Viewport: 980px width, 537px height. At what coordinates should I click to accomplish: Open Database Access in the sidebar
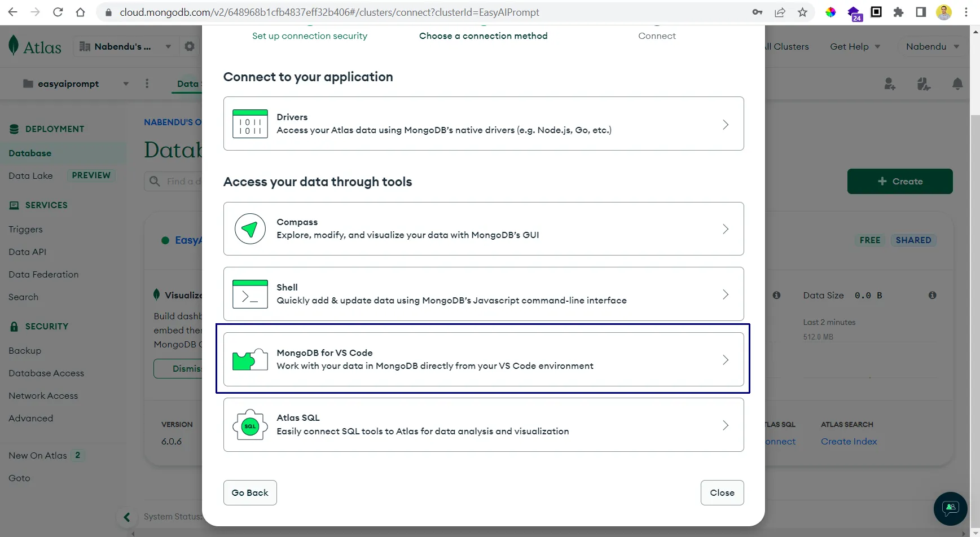coord(46,373)
